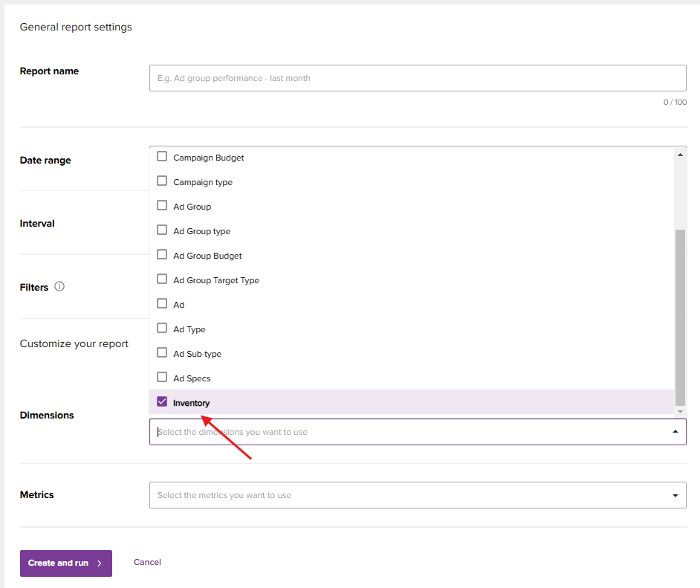Check the Ad Group Budget option
The width and height of the screenshot is (700, 588).
coord(162,254)
